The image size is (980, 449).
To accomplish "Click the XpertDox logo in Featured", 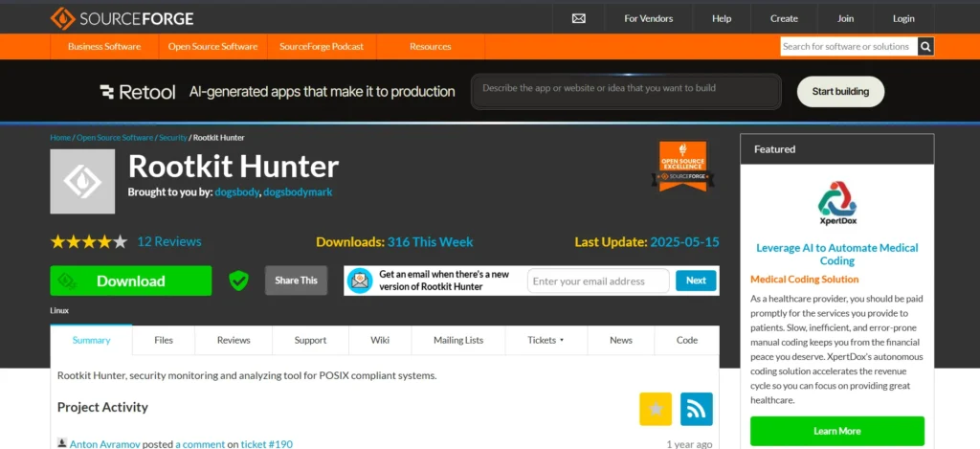I will click(836, 205).
